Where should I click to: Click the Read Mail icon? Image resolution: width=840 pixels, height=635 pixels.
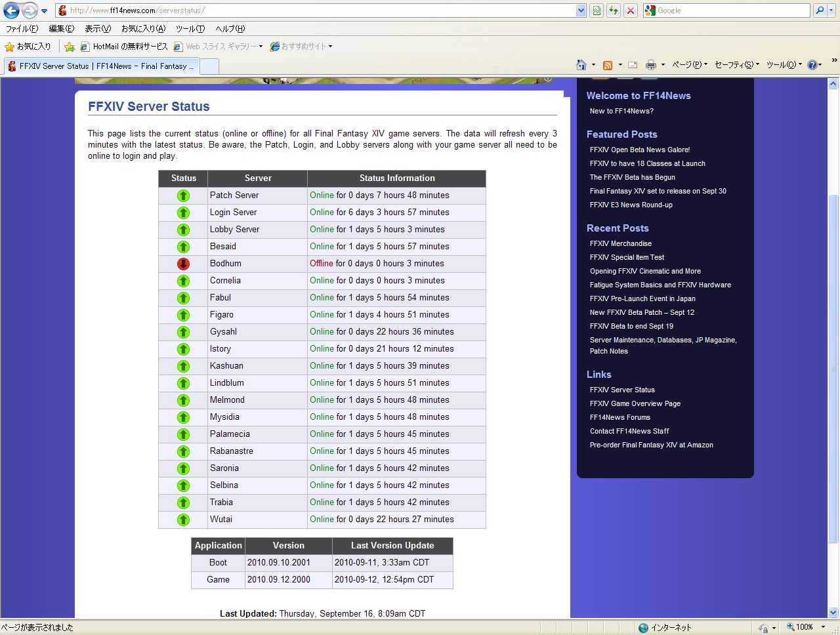click(x=633, y=65)
